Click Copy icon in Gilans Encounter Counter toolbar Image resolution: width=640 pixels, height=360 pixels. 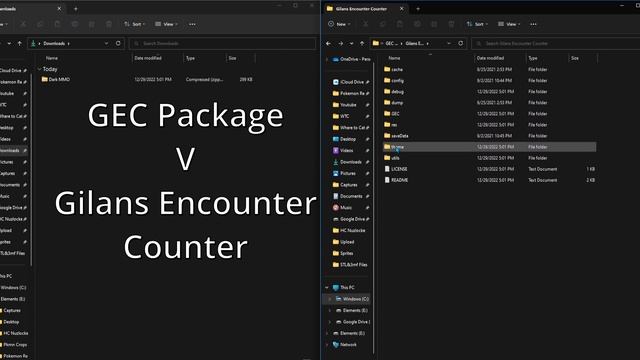pyautogui.click(x=382, y=24)
